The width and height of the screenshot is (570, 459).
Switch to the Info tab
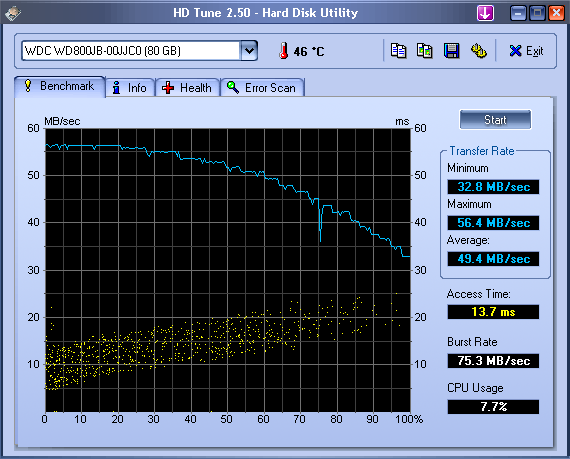(130, 88)
